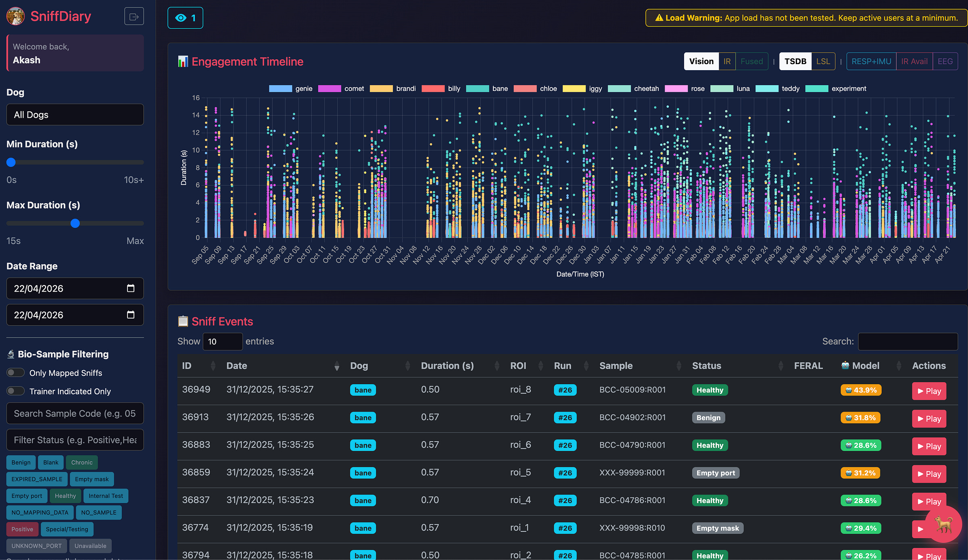
Task: Click the genie legend color swatch
Action: coord(280,89)
